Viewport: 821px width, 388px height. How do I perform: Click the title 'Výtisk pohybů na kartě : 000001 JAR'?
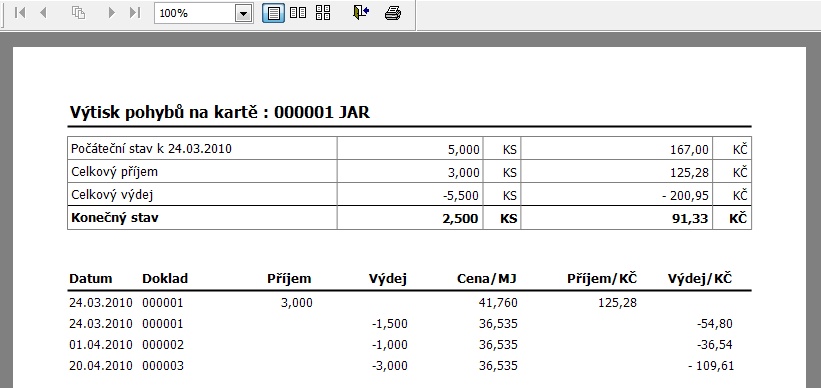click(219, 112)
